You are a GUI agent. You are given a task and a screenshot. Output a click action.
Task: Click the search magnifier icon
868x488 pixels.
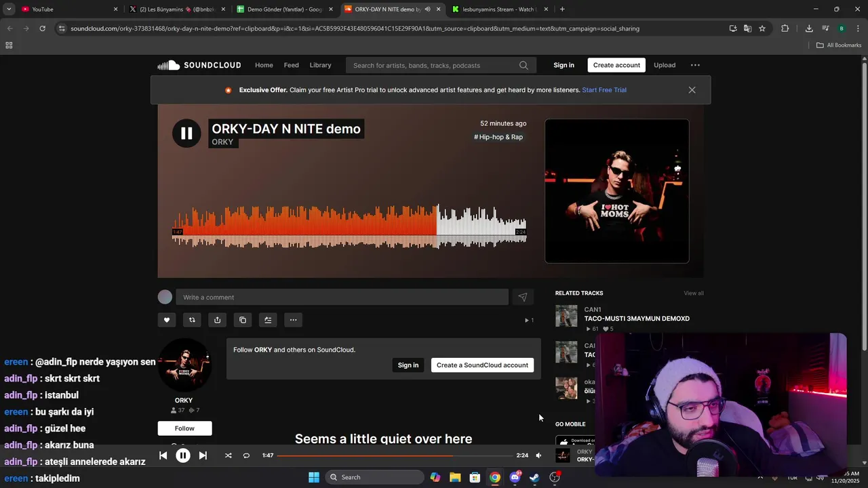click(524, 65)
